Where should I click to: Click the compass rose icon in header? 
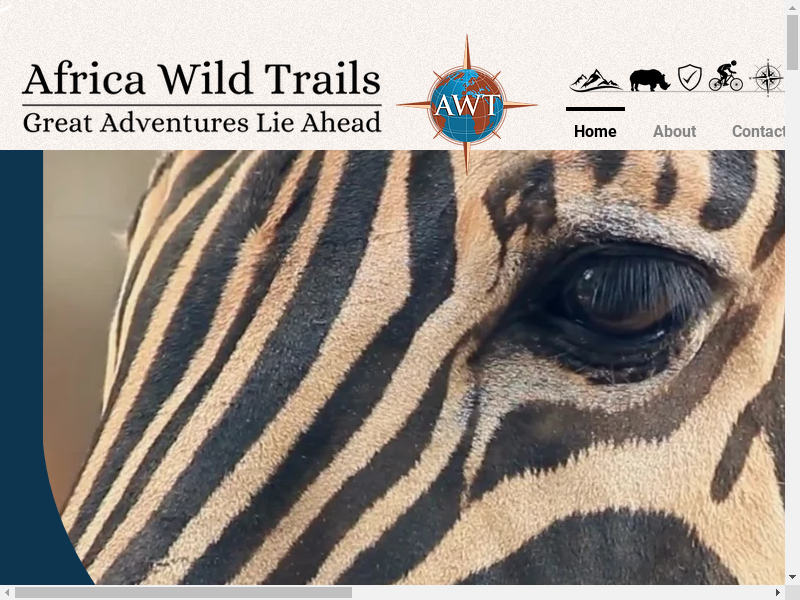(x=767, y=78)
